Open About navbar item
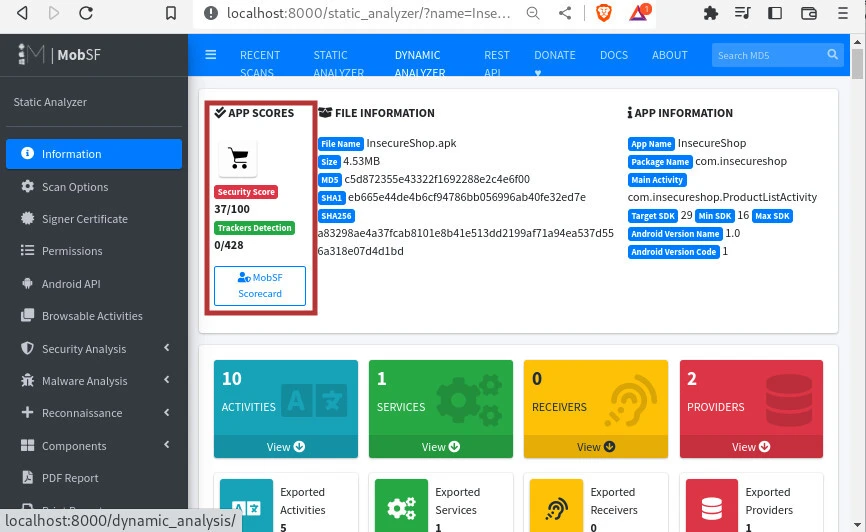 pyautogui.click(x=669, y=55)
